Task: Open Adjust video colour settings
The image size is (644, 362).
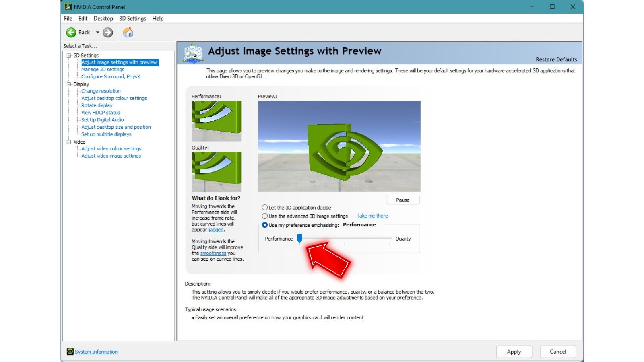Action: [111, 149]
